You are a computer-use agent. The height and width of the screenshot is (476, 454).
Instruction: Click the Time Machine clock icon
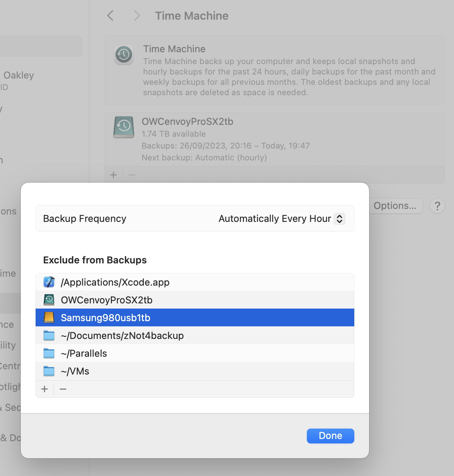(124, 54)
